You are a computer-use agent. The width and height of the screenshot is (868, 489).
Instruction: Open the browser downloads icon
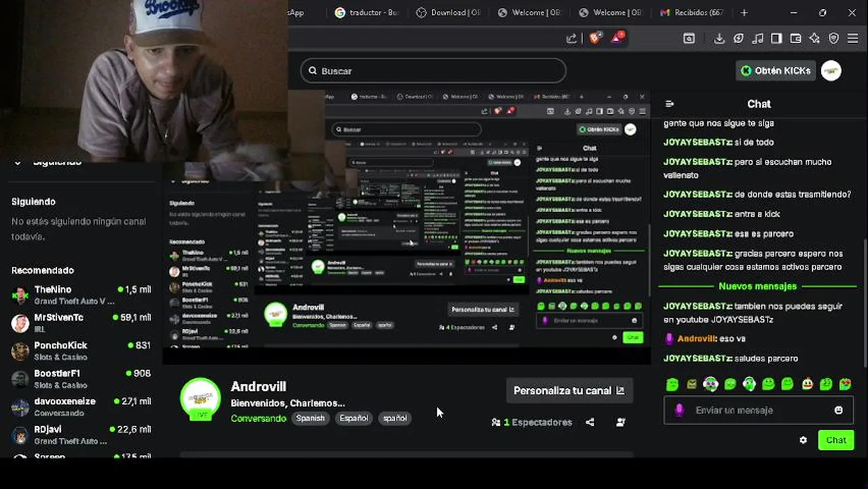coord(719,39)
